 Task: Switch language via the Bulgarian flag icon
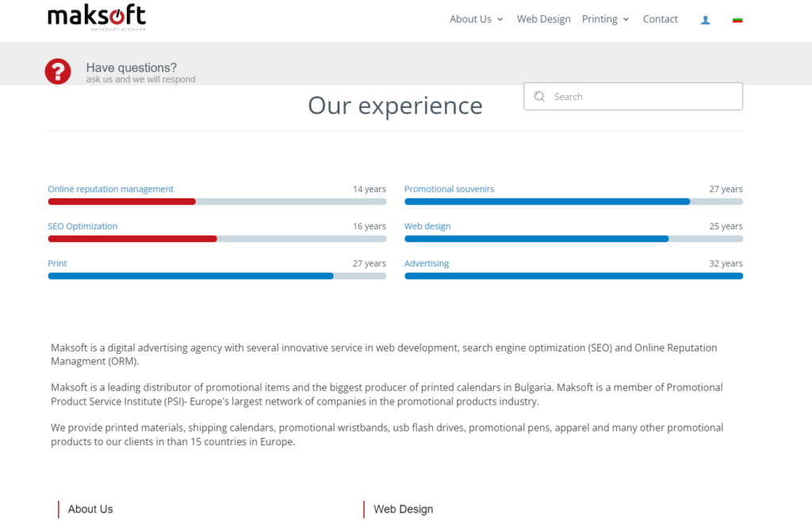pos(737,20)
